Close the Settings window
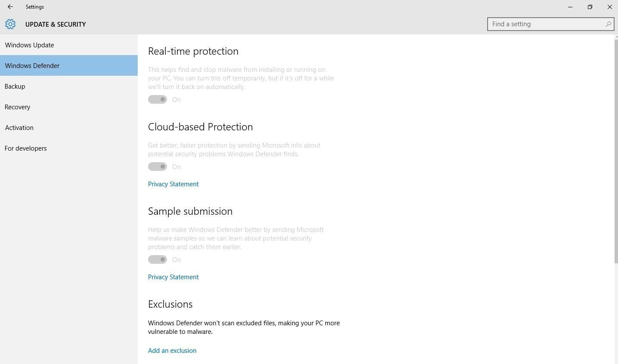Screen dimensions: 618x364 coord(609,7)
